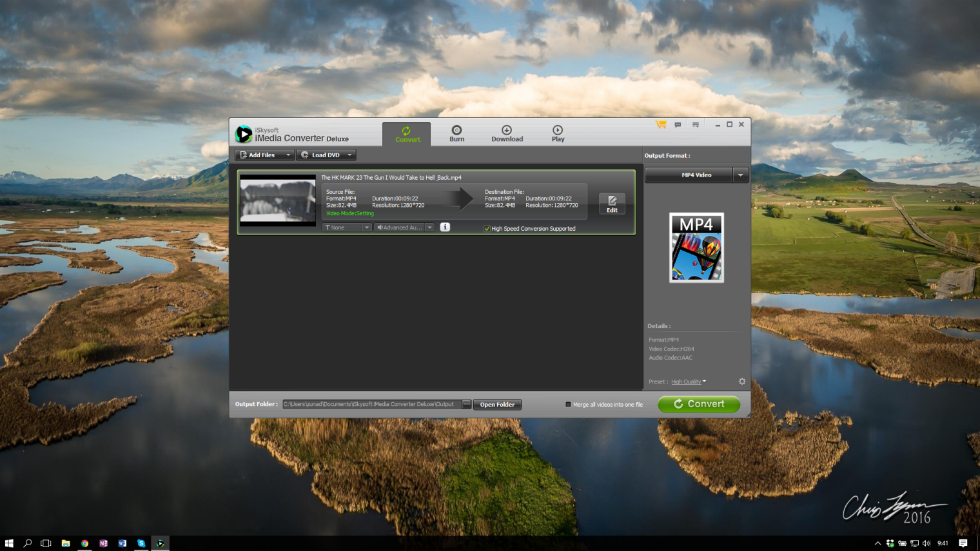Open the Windows Start menu
The height and width of the screenshot is (551, 980).
click(9, 543)
